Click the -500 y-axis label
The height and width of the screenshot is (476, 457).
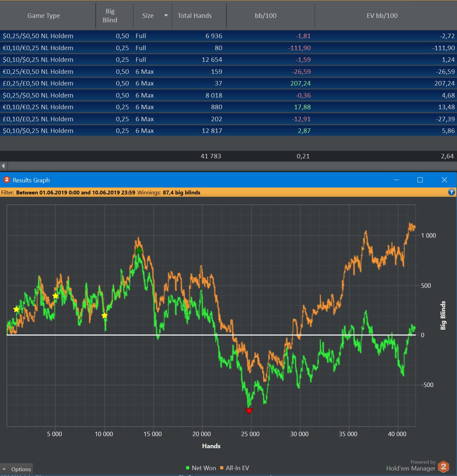click(428, 385)
